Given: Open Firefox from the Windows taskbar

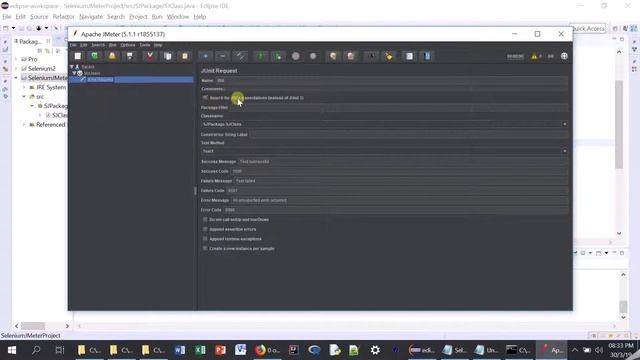Looking at the screenshot, I should [x=260, y=350].
